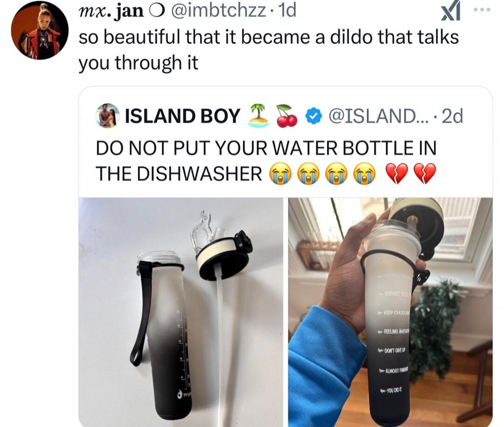Click the palm tree island emoji
504x427 pixels.
tap(258, 115)
